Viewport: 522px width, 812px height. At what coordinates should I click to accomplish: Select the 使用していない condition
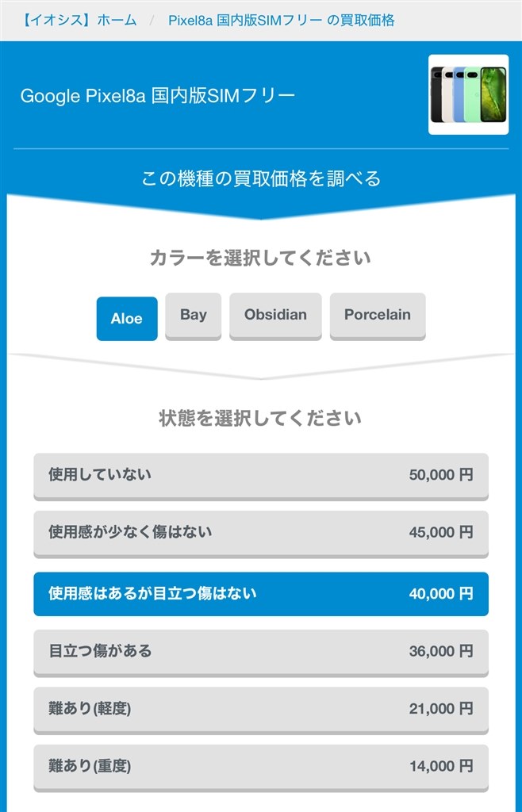tap(261, 474)
